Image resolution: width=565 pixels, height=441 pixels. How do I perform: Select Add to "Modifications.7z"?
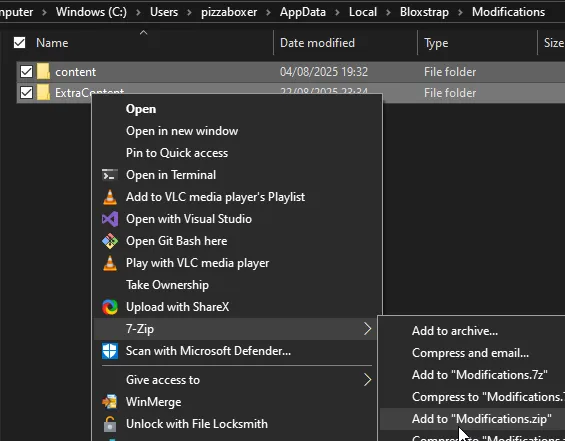(x=472, y=375)
